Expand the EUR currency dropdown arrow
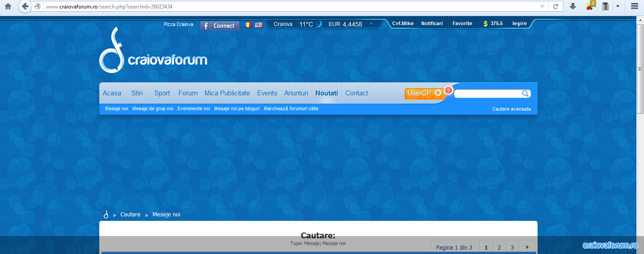The height and width of the screenshot is (254, 644). (x=371, y=24)
